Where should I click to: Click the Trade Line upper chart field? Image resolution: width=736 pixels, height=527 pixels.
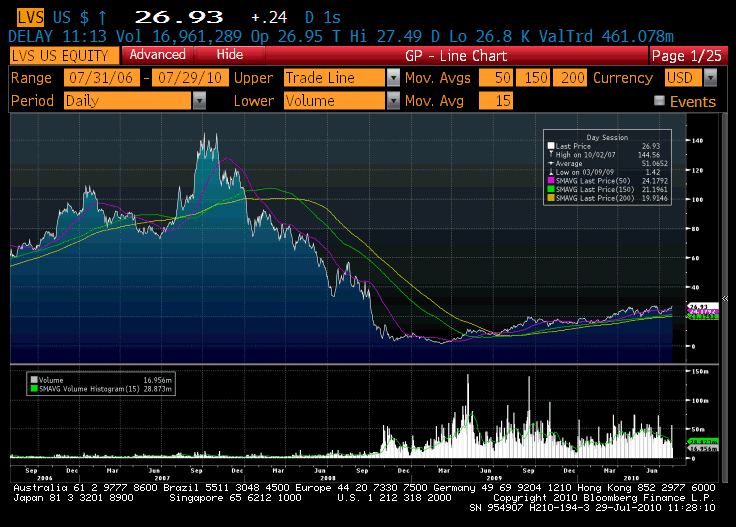pos(335,78)
